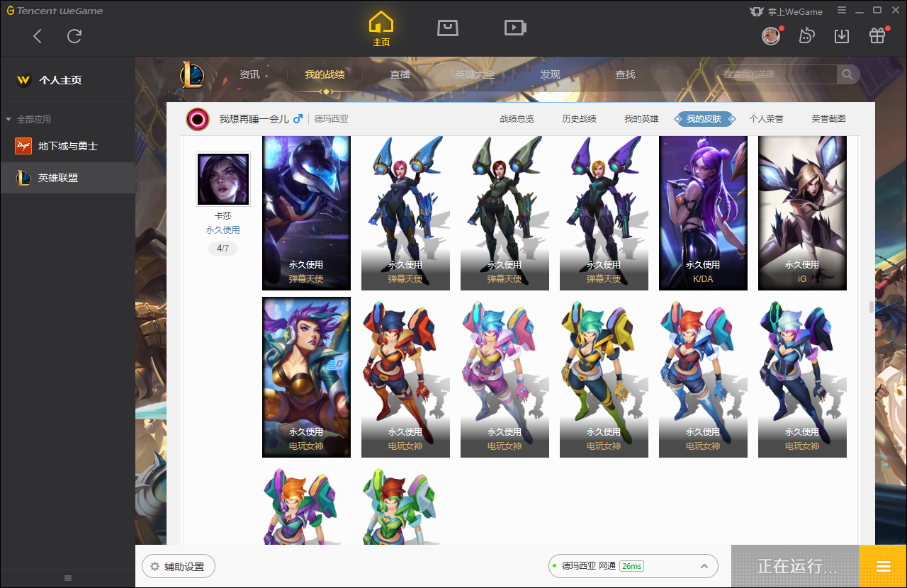
Task: Click the League of Legends logo
Action: 192,74
